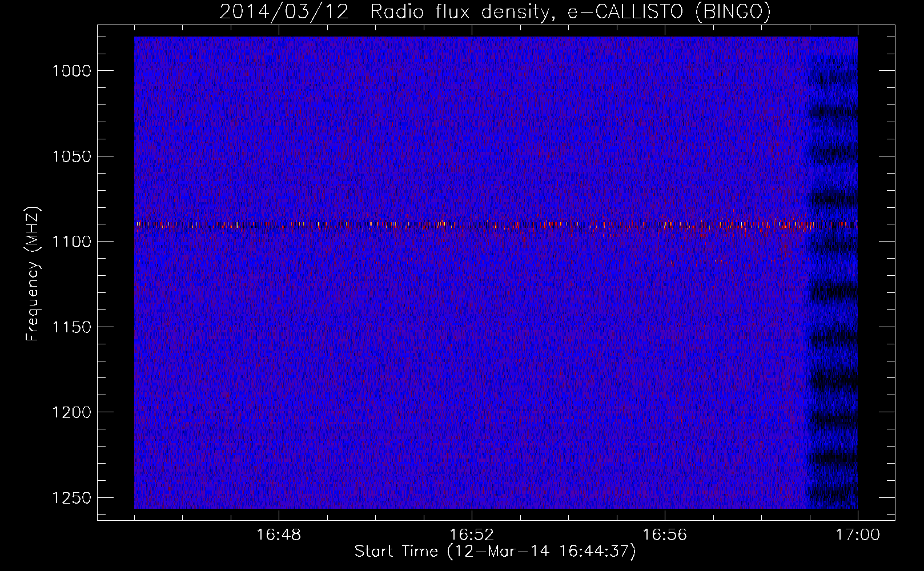Click the 17:00 time tick label
This screenshot has height=571, width=924.
point(858,535)
